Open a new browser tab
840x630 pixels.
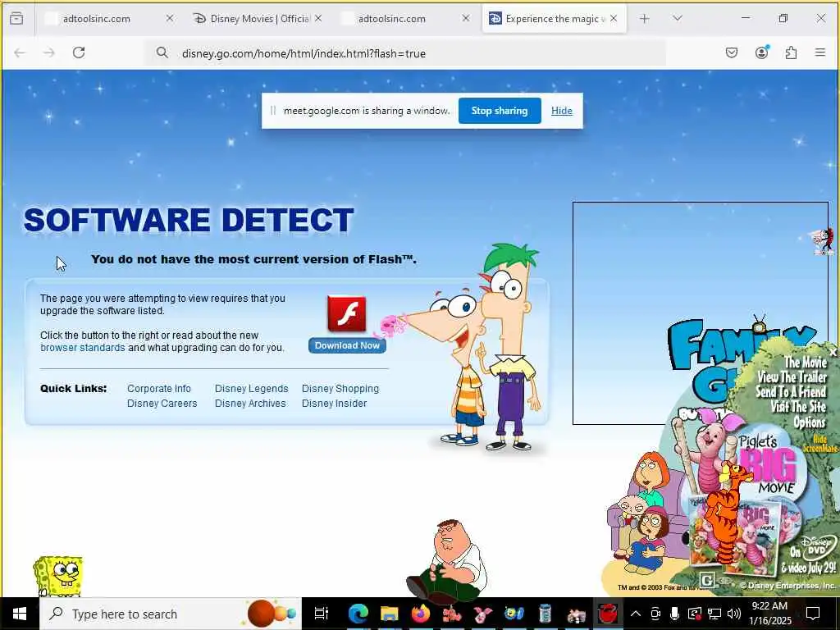coord(645,19)
